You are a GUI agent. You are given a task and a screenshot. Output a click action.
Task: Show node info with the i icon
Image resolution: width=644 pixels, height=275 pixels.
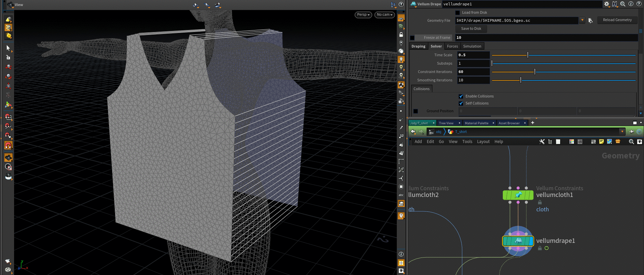pos(631,4)
